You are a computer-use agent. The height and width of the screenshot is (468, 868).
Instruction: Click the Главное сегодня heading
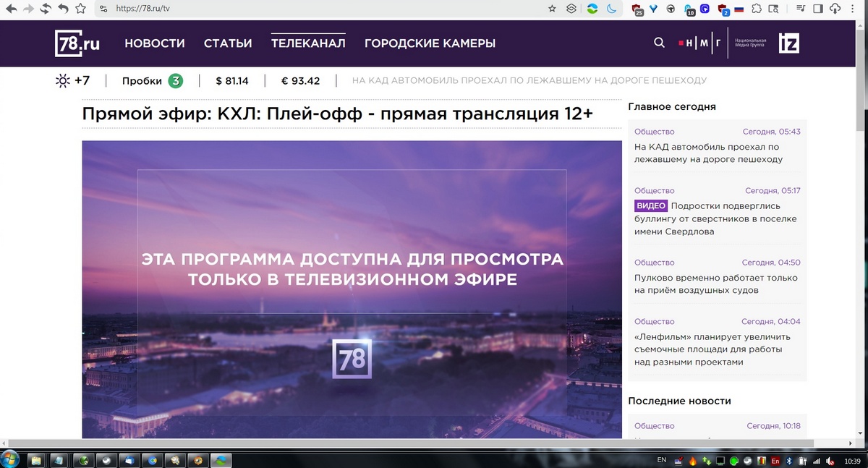coord(672,106)
